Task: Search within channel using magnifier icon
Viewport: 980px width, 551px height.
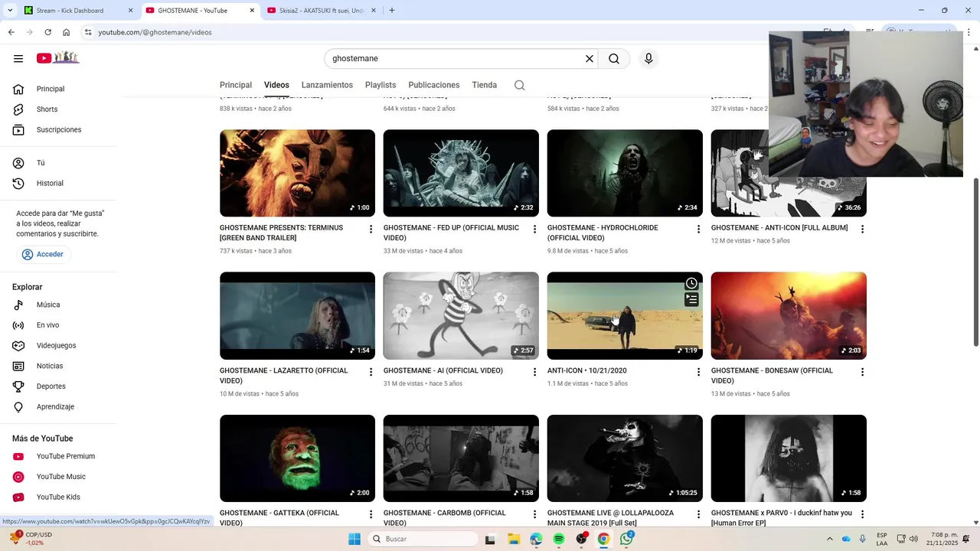Action: click(520, 85)
